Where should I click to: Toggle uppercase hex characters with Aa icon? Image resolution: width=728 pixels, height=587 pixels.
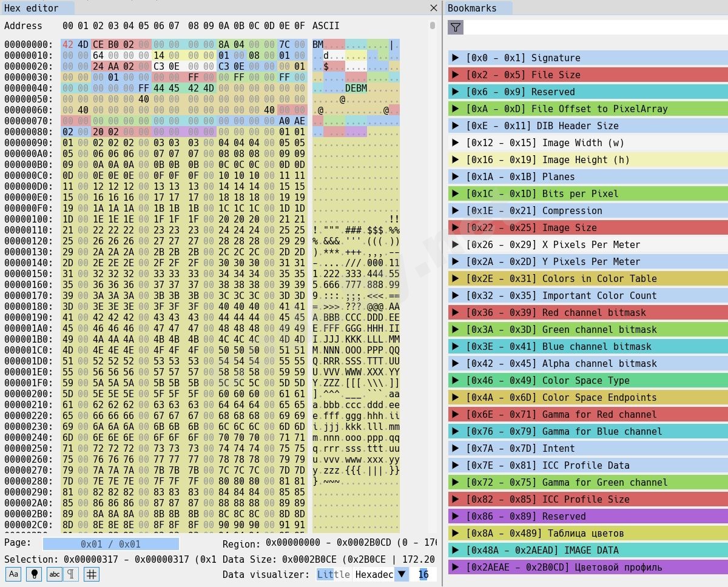13,574
